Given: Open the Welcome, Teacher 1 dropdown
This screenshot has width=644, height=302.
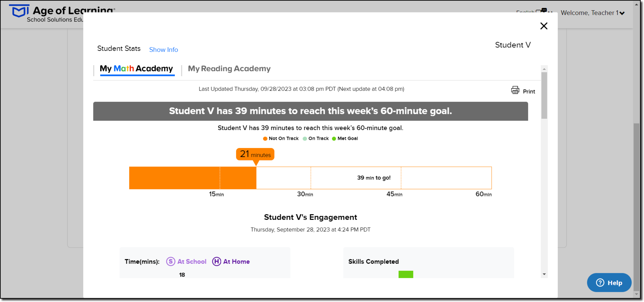Looking at the screenshot, I should click(x=592, y=13).
